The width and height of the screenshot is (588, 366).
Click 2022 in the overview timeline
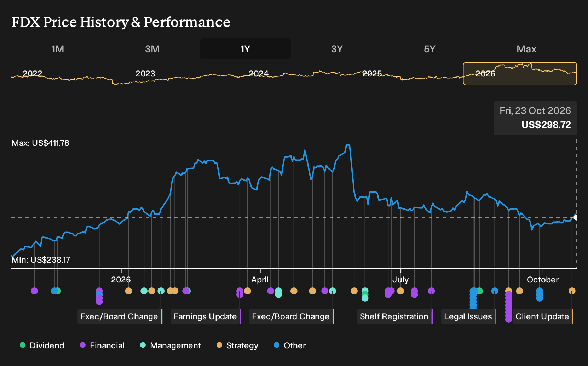pos(32,74)
